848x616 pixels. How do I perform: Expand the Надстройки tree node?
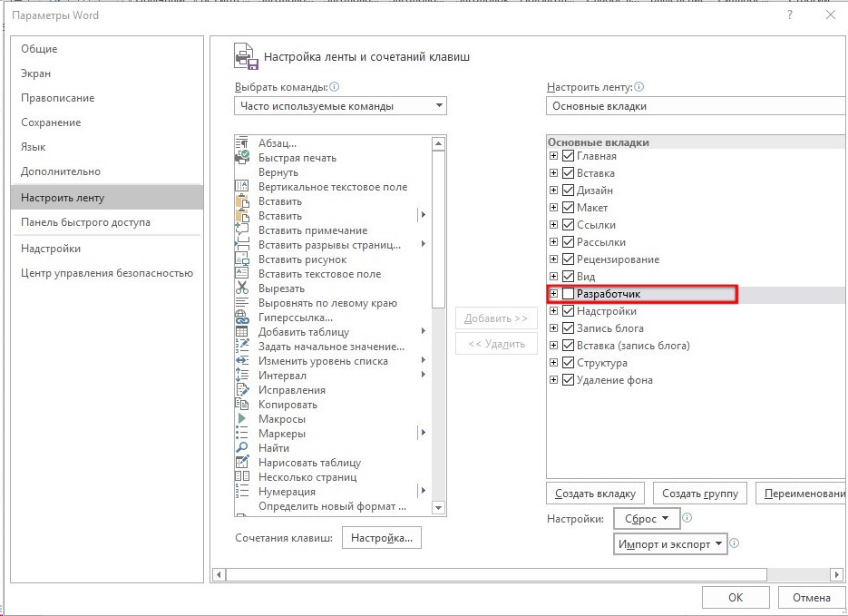tap(553, 311)
